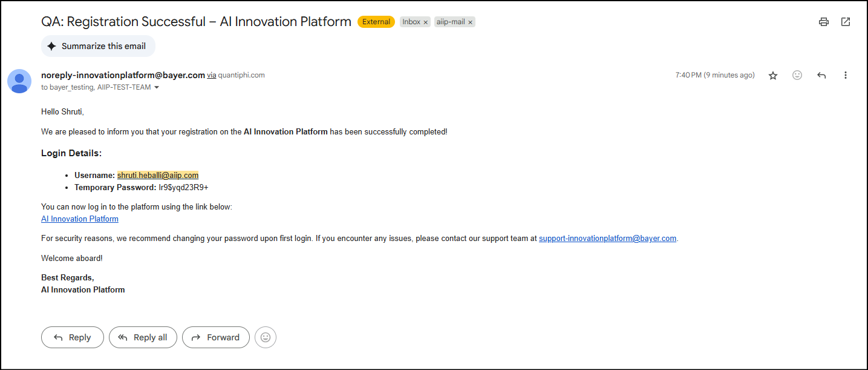
Task: Open the AI Innovation Platform link
Action: pos(80,219)
